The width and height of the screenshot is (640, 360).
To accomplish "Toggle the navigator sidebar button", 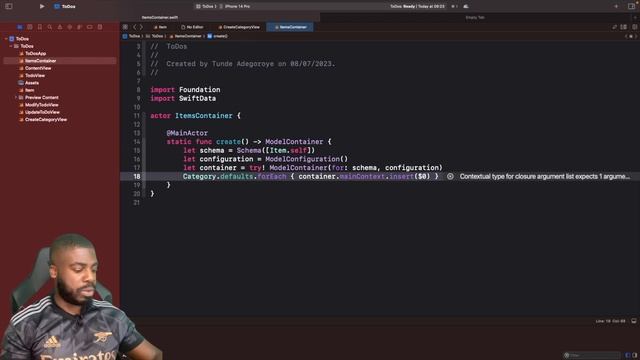I will (9, 6).
